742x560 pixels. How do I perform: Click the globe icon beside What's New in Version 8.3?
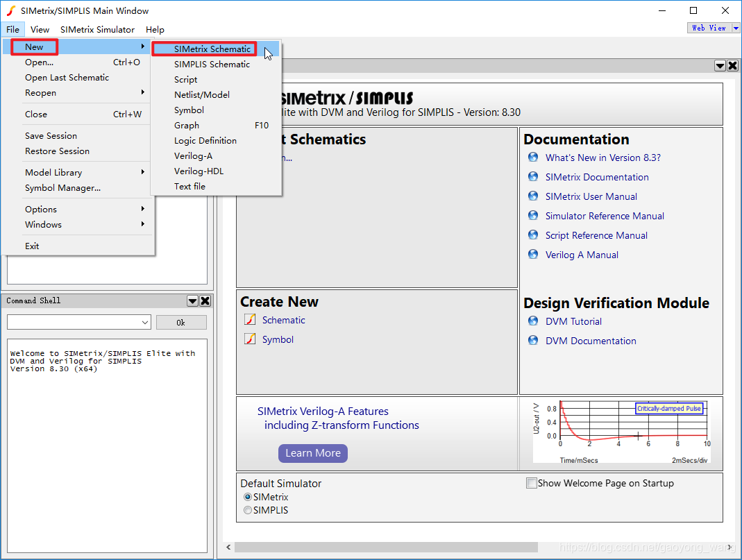point(533,157)
